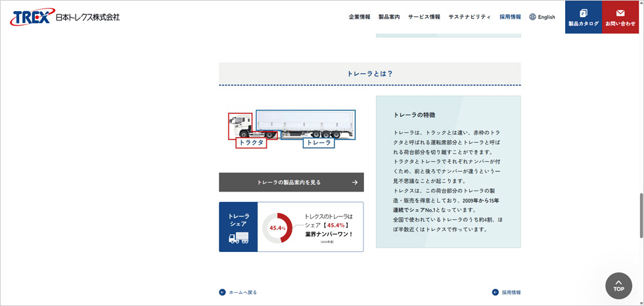644x306 pixels.
Task: Switch language to English
Action: coord(546,17)
